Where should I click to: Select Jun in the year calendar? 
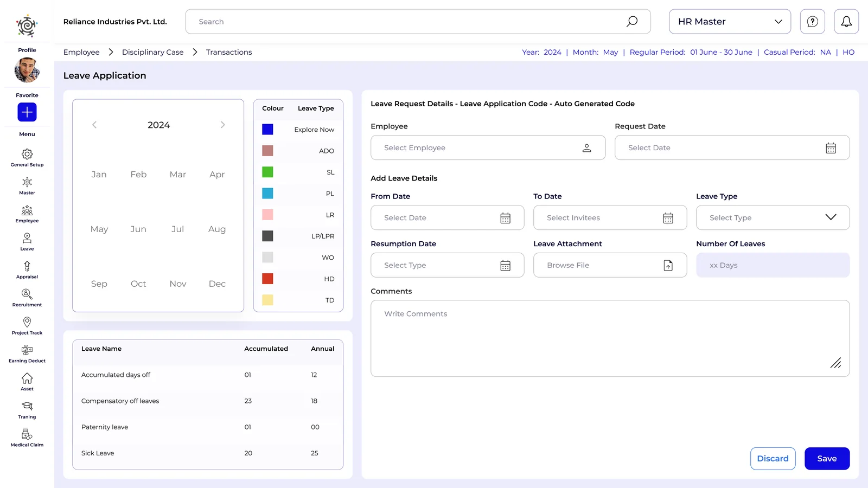click(138, 229)
